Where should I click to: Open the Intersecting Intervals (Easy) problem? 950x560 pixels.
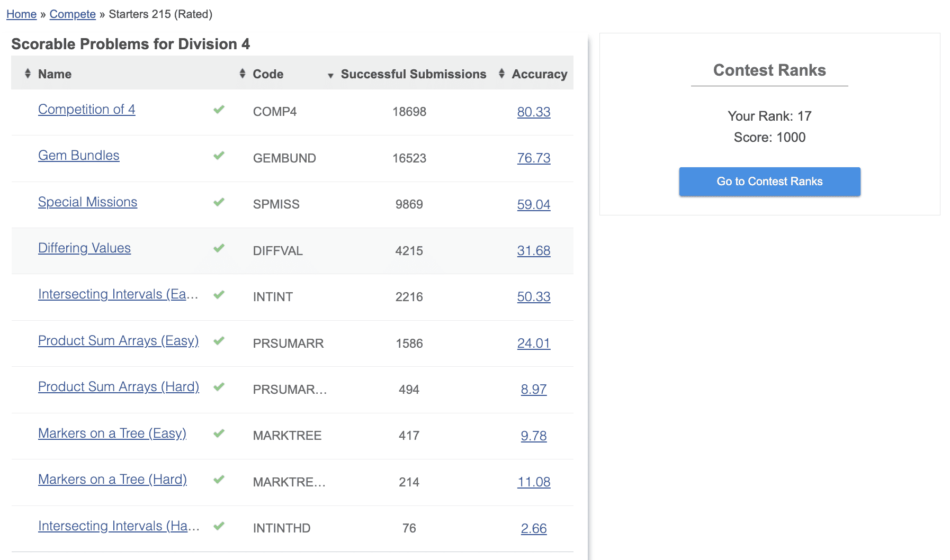tap(118, 294)
